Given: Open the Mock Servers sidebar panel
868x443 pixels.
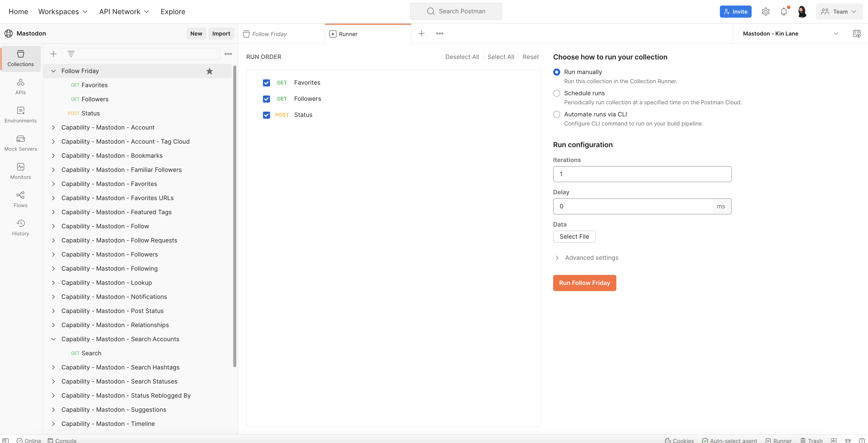Looking at the screenshot, I should click(x=21, y=143).
